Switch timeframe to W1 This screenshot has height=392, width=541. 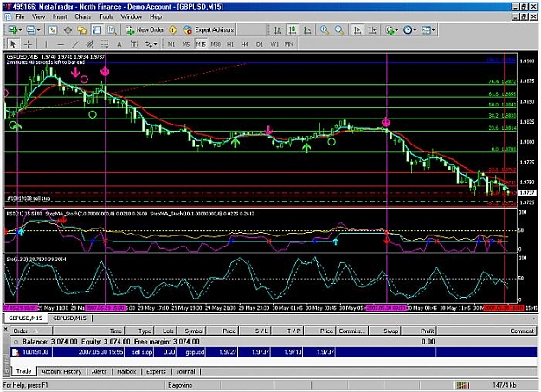274,44
